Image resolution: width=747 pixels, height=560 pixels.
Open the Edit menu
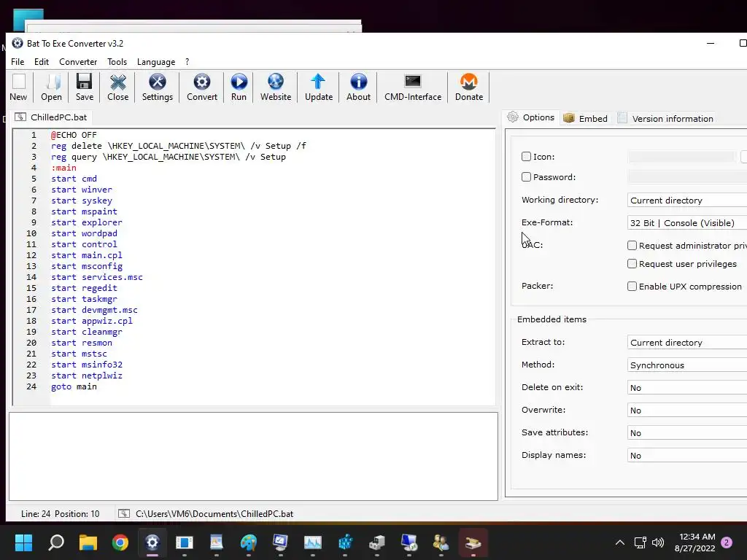pyautogui.click(x=42, y=62)
